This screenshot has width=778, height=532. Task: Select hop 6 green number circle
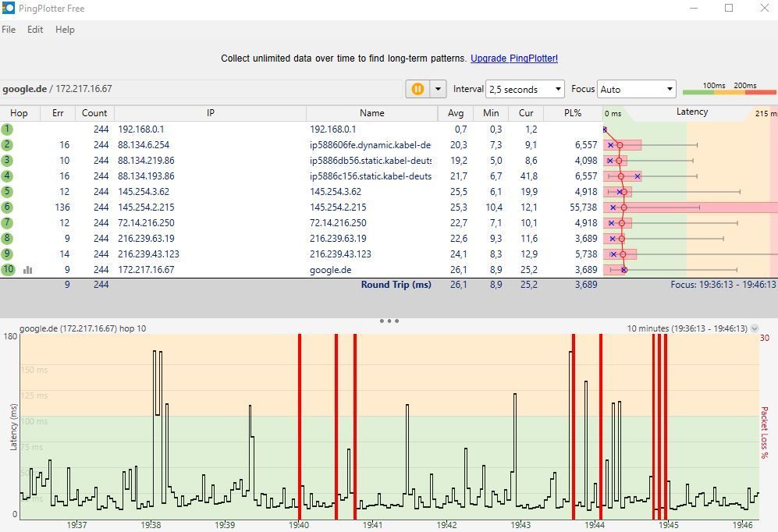[7, 207]
